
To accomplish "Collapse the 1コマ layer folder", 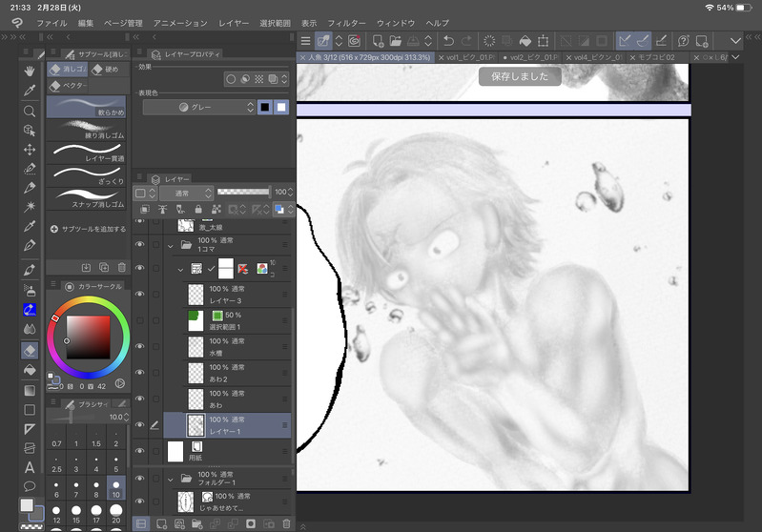I will click(x=171, y=246).
